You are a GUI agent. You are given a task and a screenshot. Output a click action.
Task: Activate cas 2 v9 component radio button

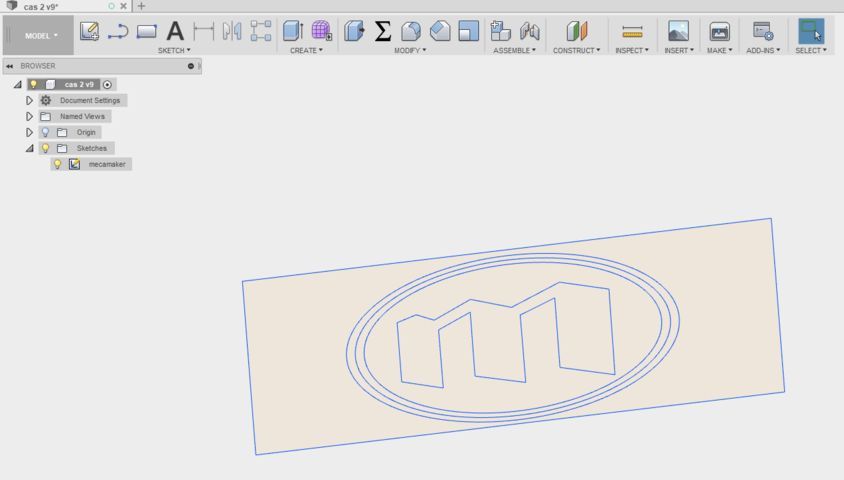point(107,84)
